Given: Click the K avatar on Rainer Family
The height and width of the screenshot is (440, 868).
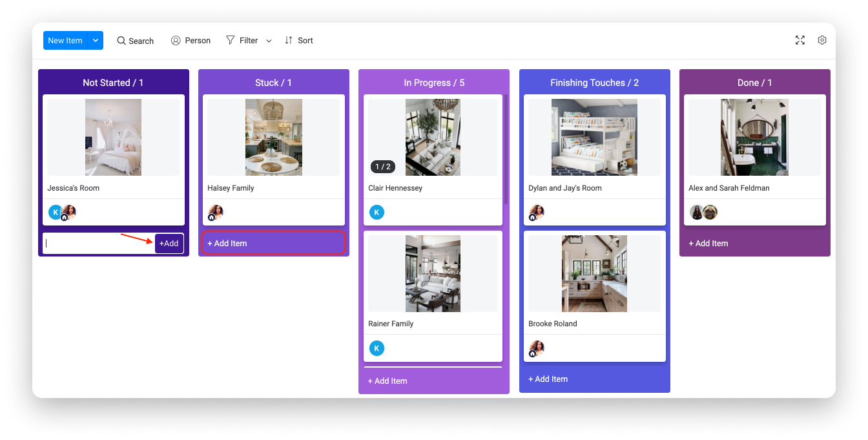Looking at the screenshot, I should tap(377, 348).
